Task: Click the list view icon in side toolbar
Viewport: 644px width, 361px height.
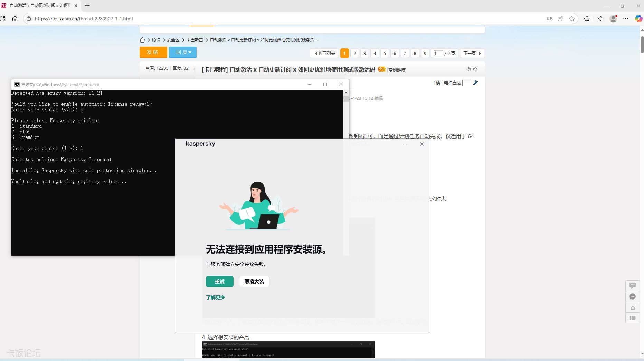Action: coord(633,318)
